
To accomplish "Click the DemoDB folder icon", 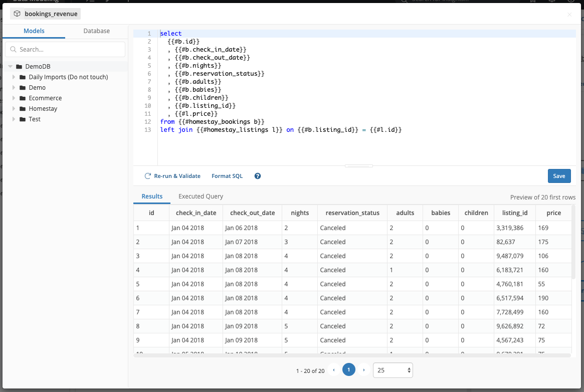I will pyautogui.click(x=19, y=67).
